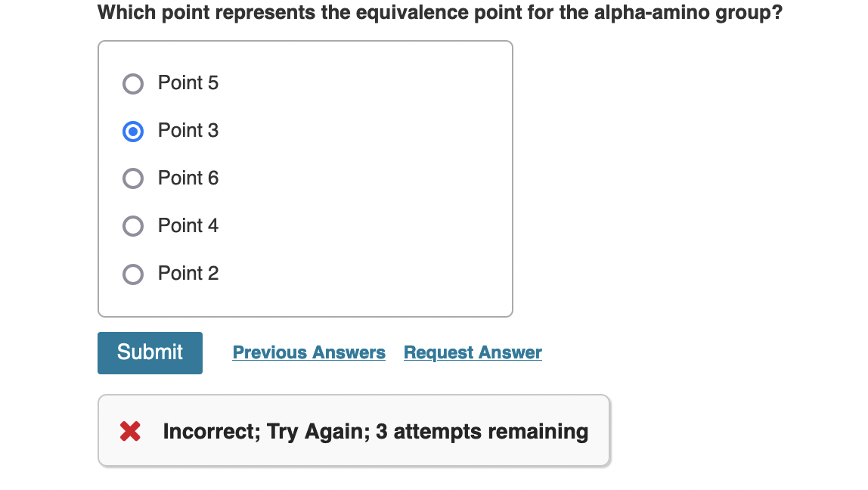Click the Point 5 answer label text

point(188,84)
